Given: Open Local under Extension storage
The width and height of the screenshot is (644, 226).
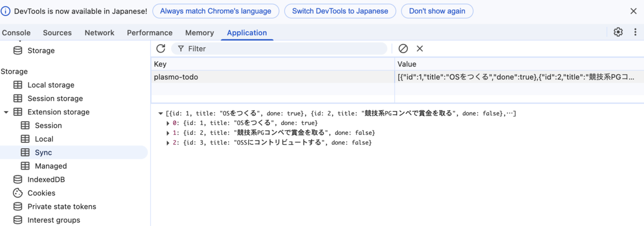Looking at the screenshot, I should pos(44,139).
